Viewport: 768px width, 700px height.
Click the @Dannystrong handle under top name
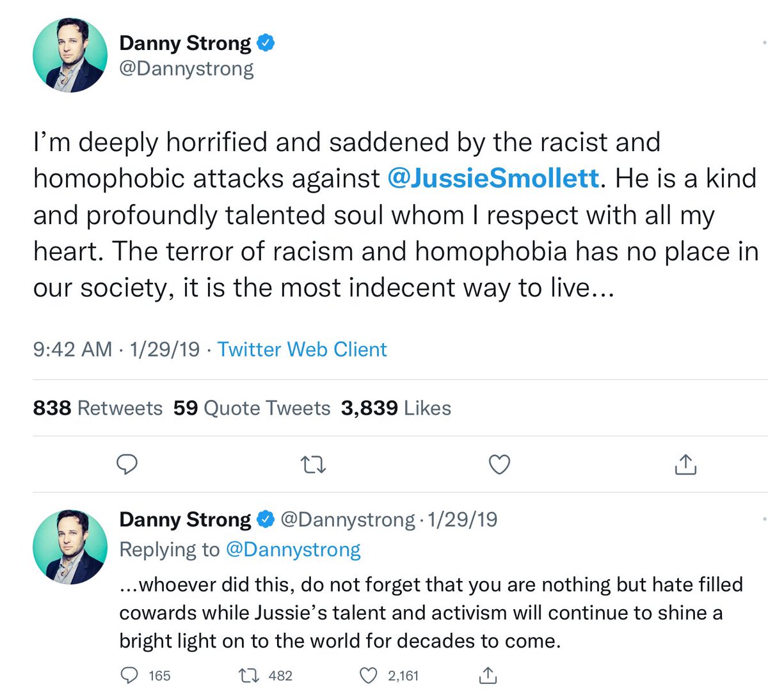click(186, 68)
